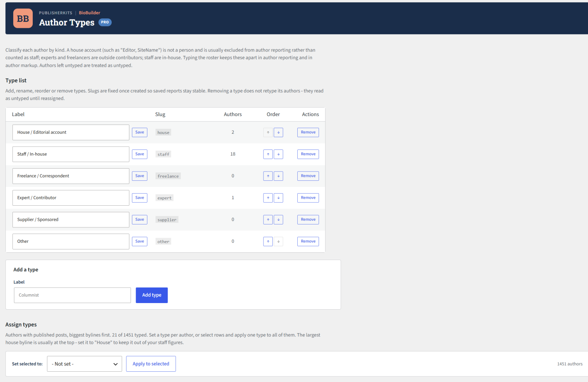Save the Supplier / Sponsored label
This screenshot has width=588, height=382.
coord(140,220)
